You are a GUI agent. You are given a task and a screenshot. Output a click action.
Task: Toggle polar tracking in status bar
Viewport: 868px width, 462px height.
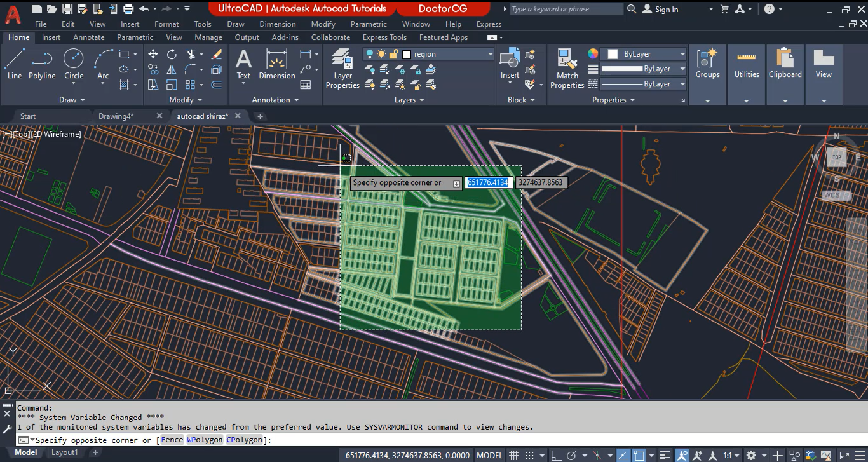[x=571, y=455]
